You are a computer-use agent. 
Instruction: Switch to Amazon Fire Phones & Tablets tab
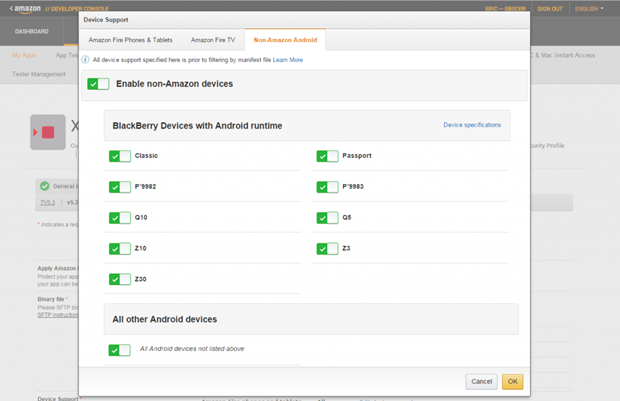tap(130, 40)
